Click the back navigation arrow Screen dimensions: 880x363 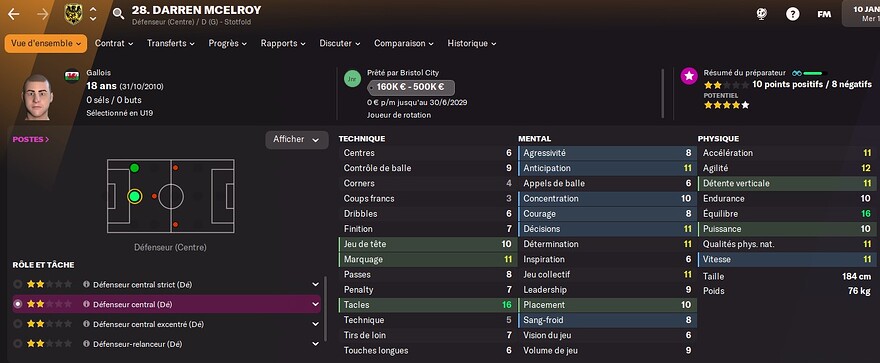(x=13, y=13)
